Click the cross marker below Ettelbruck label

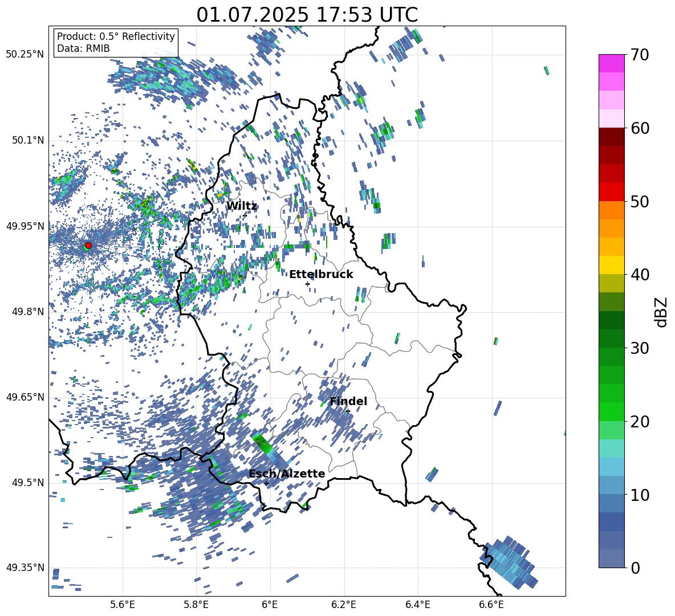[x=307, y=284]
